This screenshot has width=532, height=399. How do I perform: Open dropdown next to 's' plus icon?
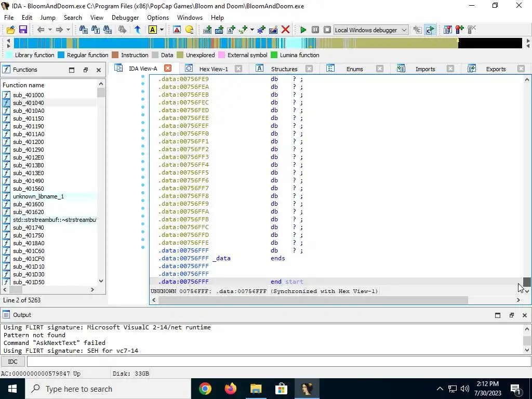(x=252, y=30)
